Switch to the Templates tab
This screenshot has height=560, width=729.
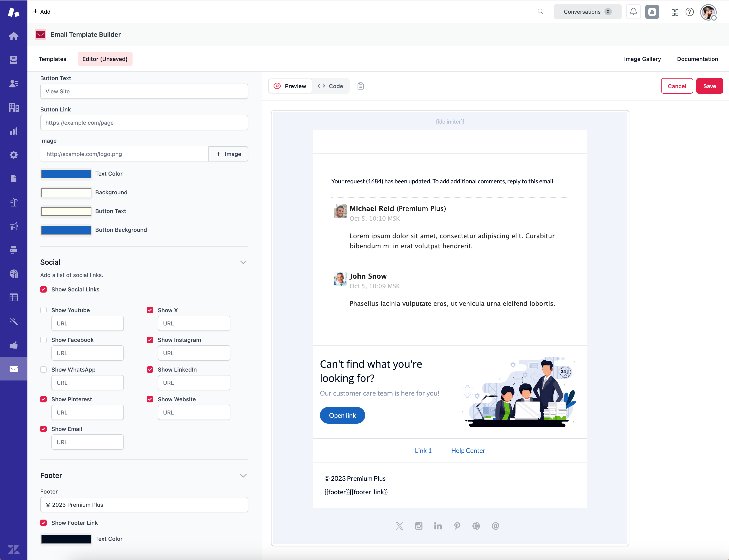pos(52,59)
